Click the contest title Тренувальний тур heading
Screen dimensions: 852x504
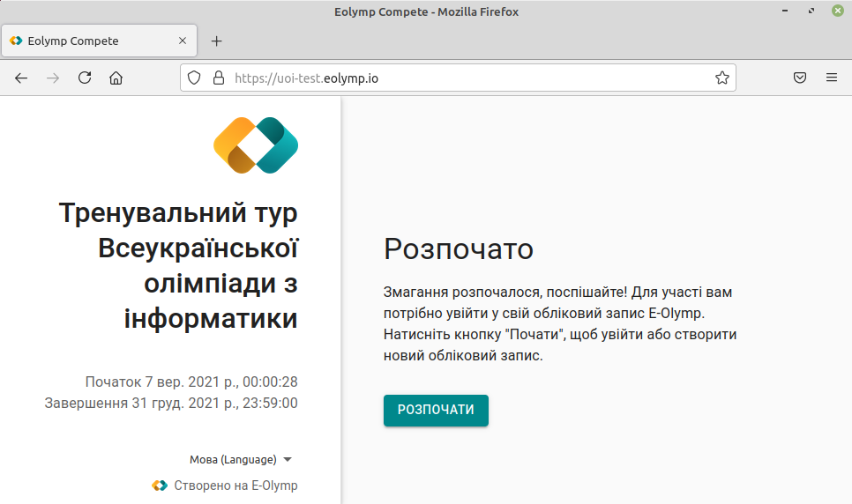click(x=178, y=265)
